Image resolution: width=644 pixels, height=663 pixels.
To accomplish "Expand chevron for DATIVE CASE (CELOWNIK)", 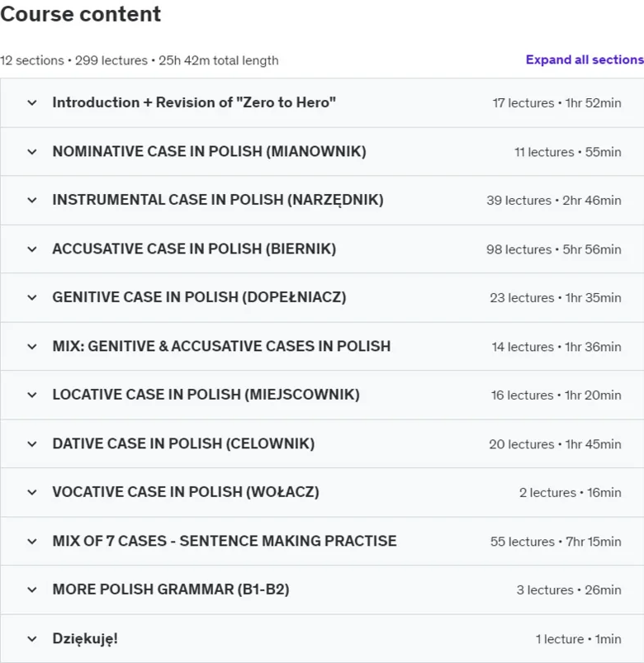I will 32,444.
